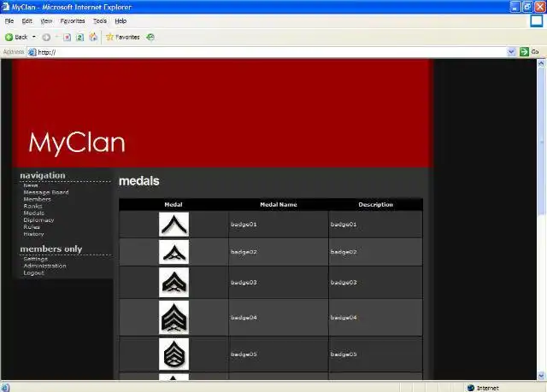The image size is (547, 392).
Task: Open the Favorites menu
Action: pos(73,20)
